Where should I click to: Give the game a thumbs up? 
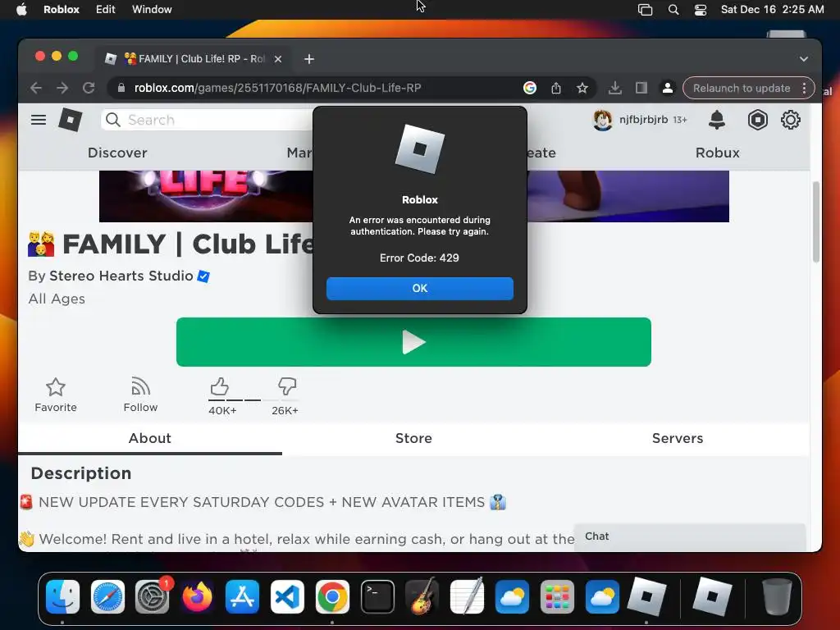pyautogui.click(x=220, y=386)
